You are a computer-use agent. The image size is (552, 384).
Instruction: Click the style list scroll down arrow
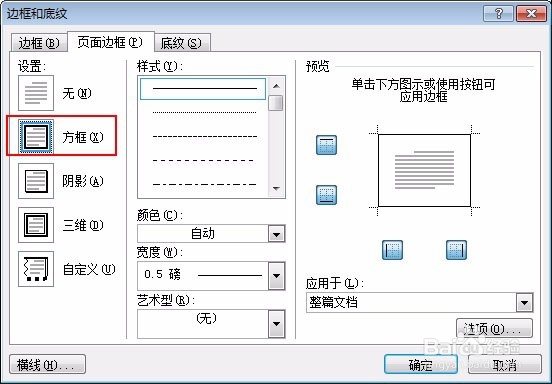(x=276, y=189)
